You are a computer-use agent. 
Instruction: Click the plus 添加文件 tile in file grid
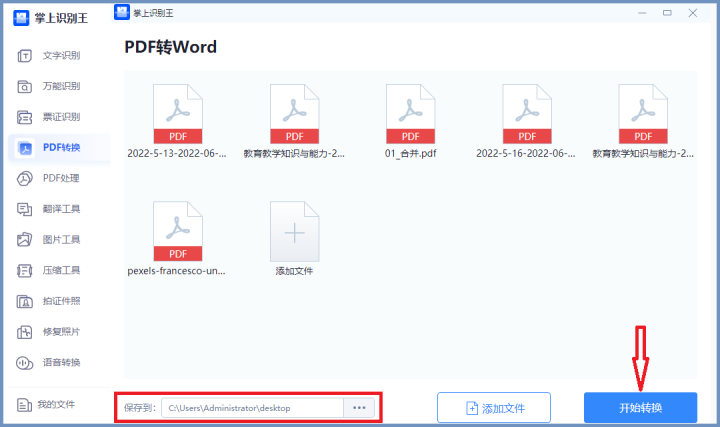[x=294, y=232]
